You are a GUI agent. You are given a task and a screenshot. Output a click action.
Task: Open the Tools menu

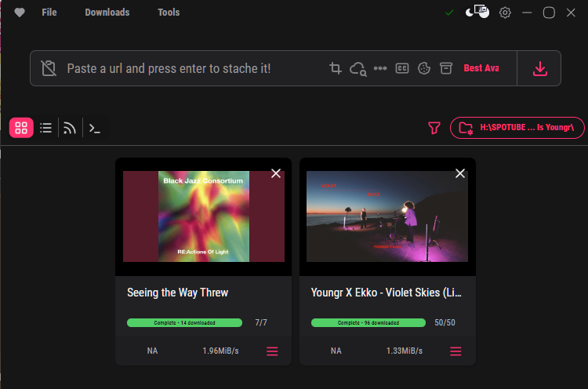[169, 13]
